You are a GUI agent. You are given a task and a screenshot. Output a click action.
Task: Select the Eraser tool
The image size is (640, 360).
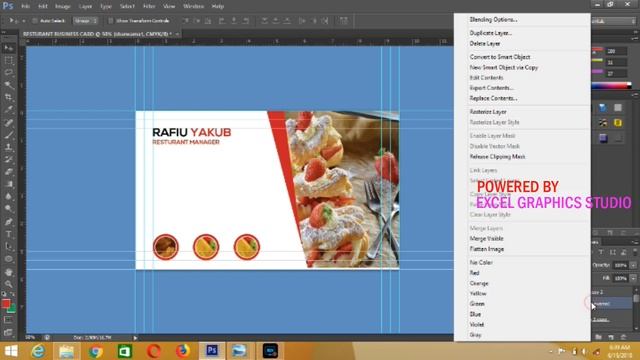tap(8, 172)
